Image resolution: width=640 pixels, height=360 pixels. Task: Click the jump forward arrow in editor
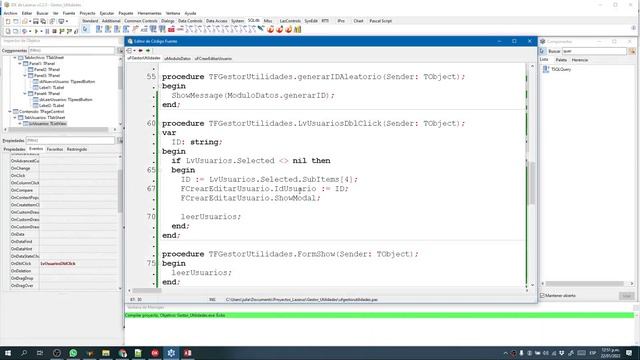pyautogui.click(x=148, y=51)
